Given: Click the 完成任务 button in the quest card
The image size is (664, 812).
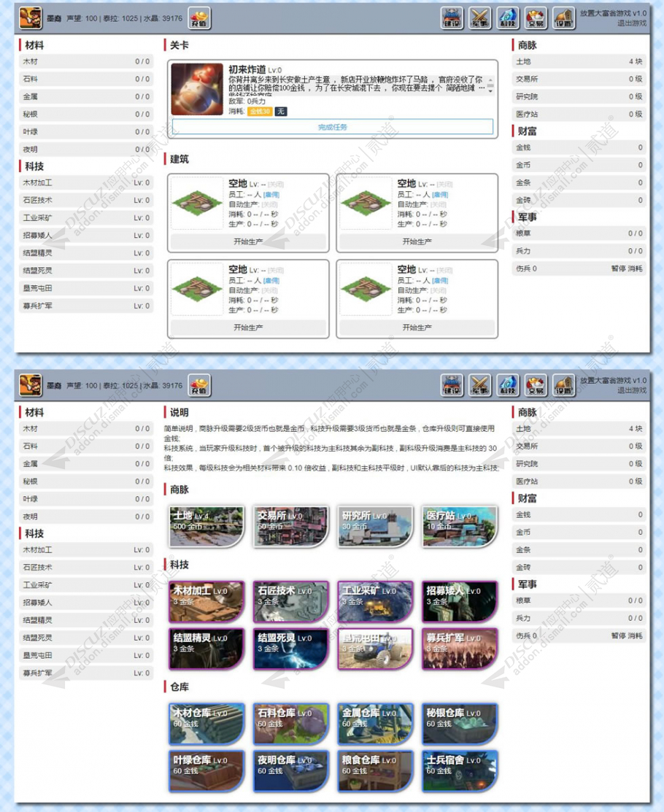Looking at the screenshot, I should [333, 128].
